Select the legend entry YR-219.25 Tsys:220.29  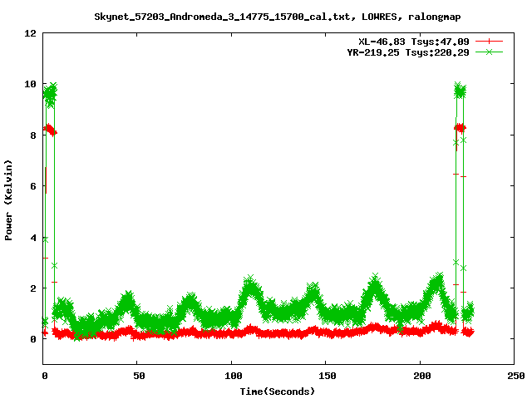click(x=408, y=52)
